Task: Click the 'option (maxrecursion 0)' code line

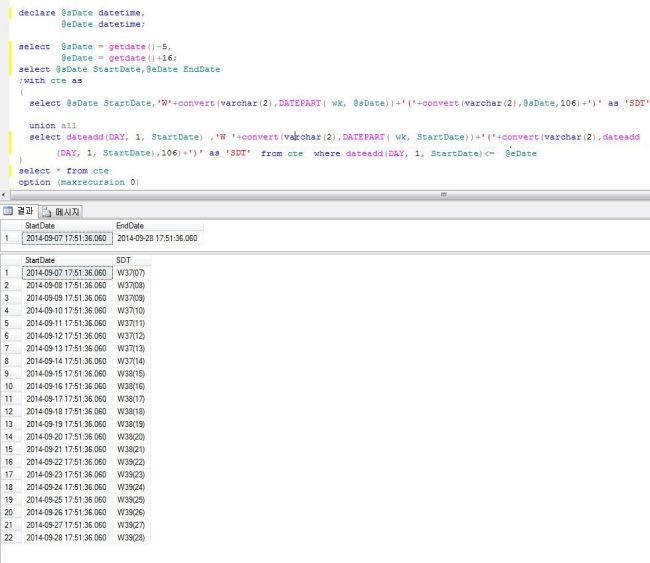Action: click(79, 182)
